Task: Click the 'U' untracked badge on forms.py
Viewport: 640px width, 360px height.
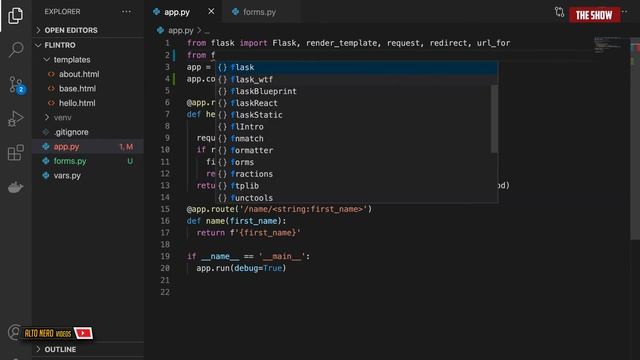Action: pyautogui.click(x=130, y=161)
